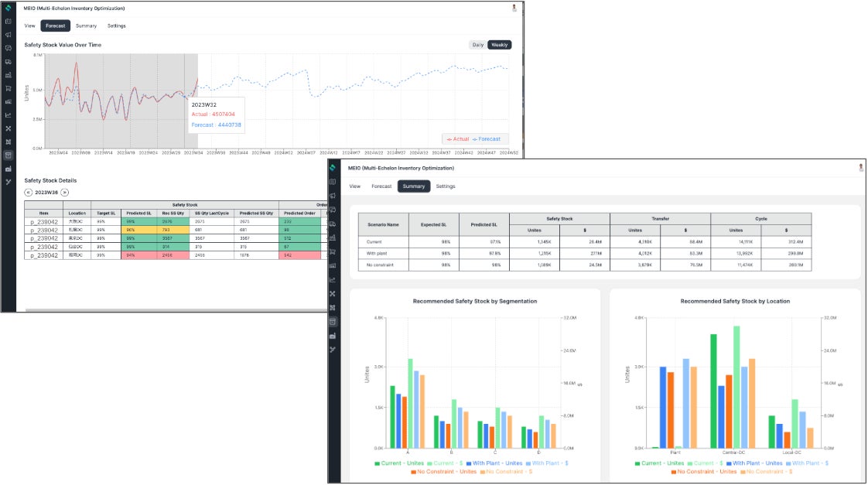Click the Transfer column group header
The height and width of the screenshot is (485, 868).
(x=660, y=219)
